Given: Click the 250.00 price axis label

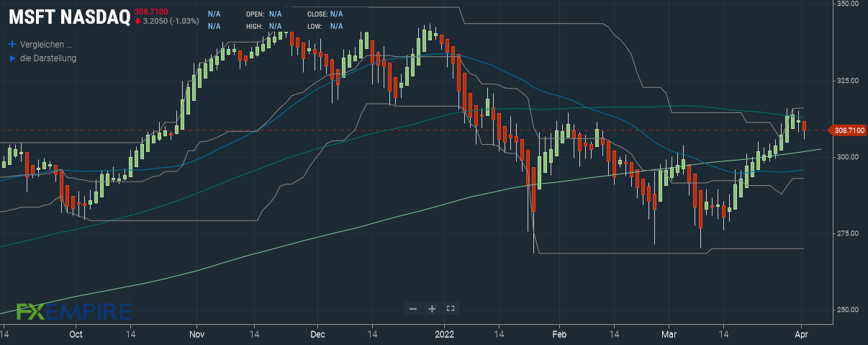Looking at the screenshot, I should tap(847, 309).
